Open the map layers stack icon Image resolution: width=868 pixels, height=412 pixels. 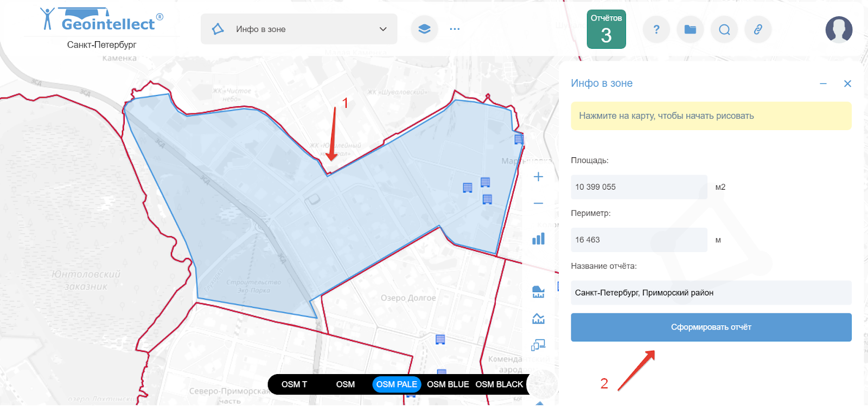[424, 29]
